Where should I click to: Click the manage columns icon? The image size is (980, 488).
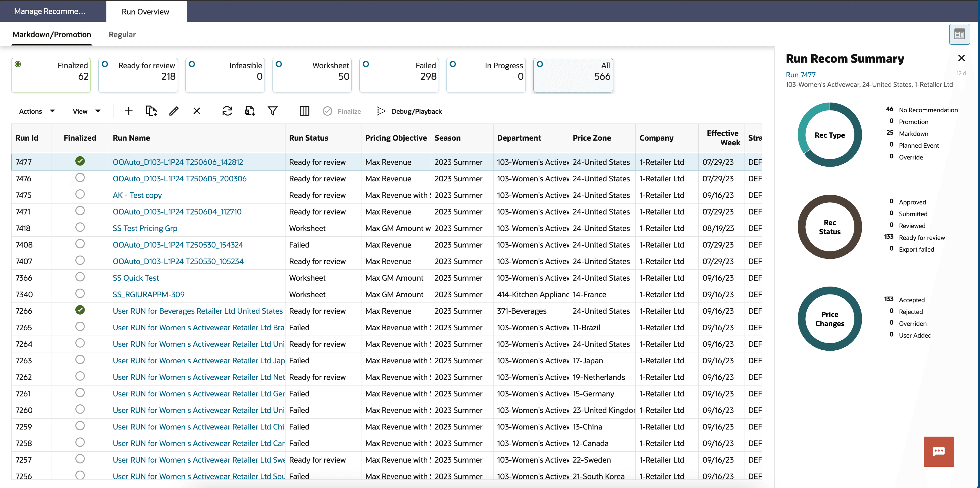point(304,111)
